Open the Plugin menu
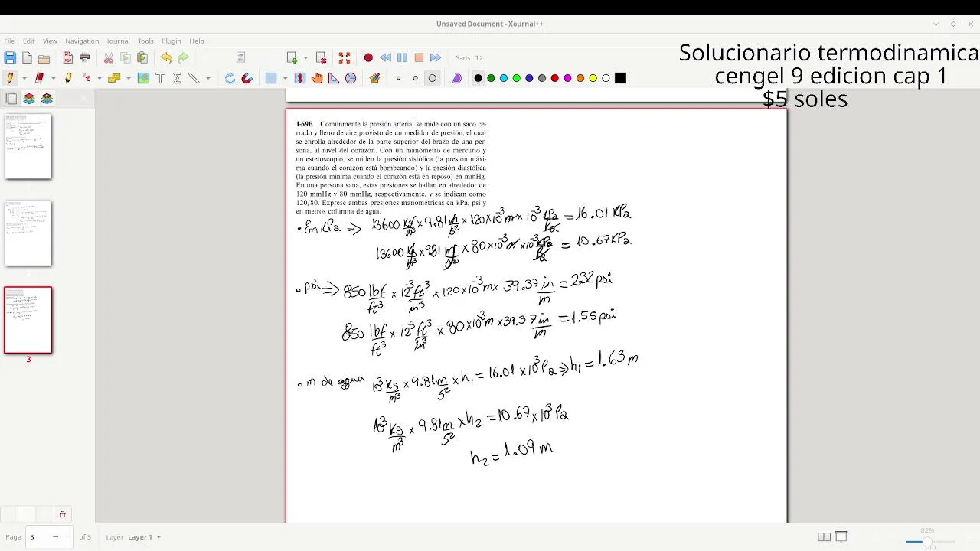This screenshot has width=980, height=551. pos(171,41)
